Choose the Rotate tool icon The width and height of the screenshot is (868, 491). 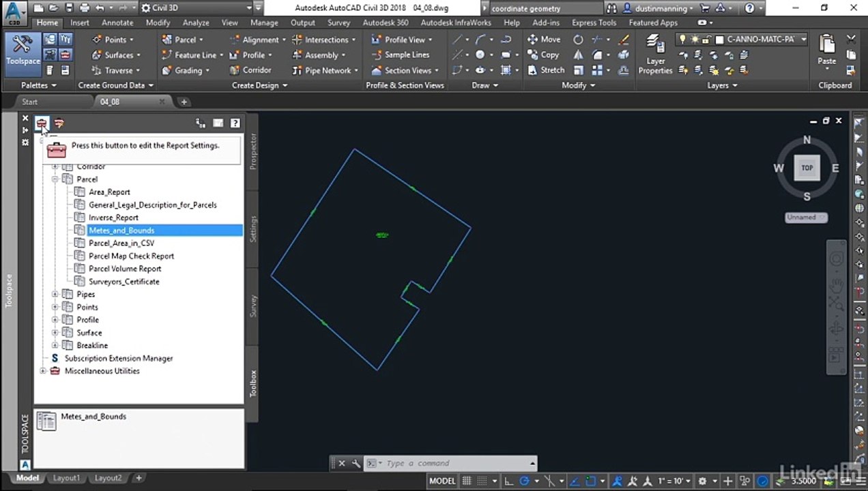578,40
